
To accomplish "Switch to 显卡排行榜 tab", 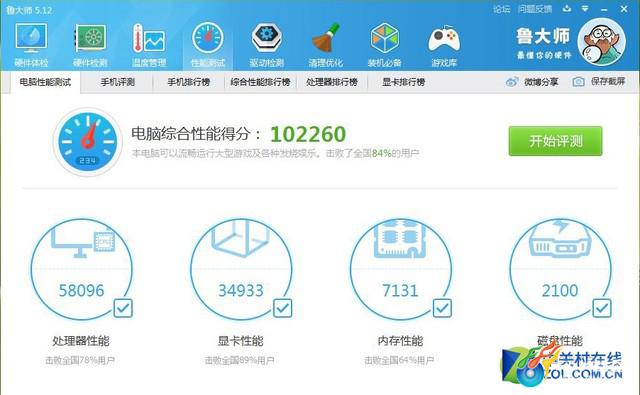I will [404, 82].
